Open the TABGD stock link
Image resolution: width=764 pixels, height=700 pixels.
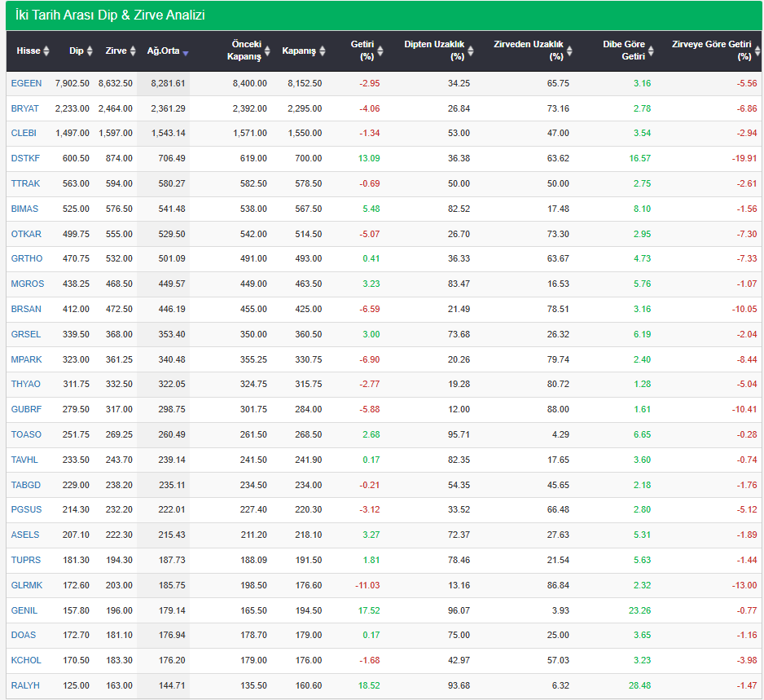pos(26,485)
